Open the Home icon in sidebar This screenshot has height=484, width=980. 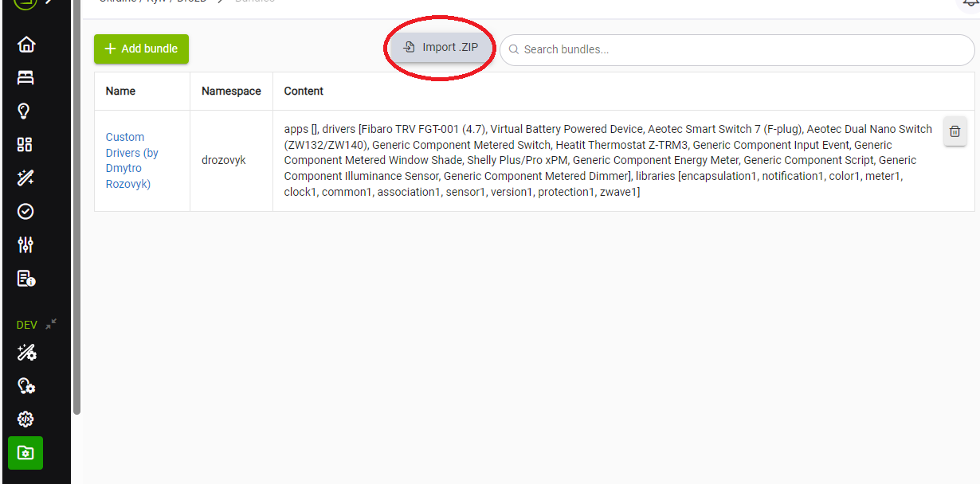pyautogui.click(x=25, y=45)
